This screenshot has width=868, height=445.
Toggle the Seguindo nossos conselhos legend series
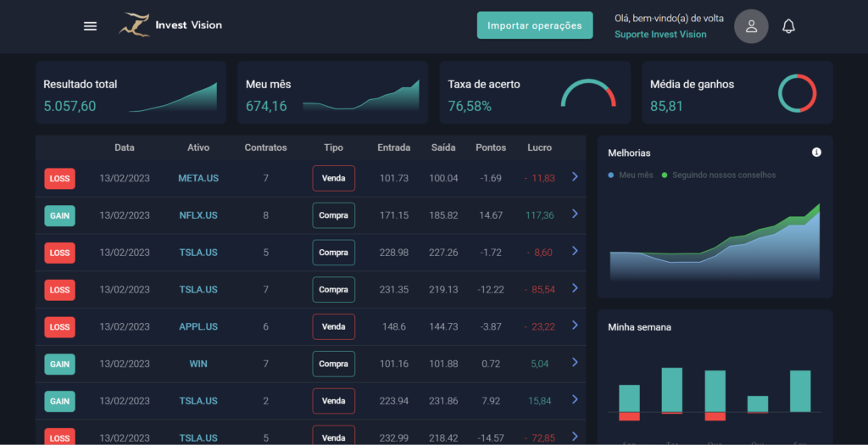pos(719,175)
